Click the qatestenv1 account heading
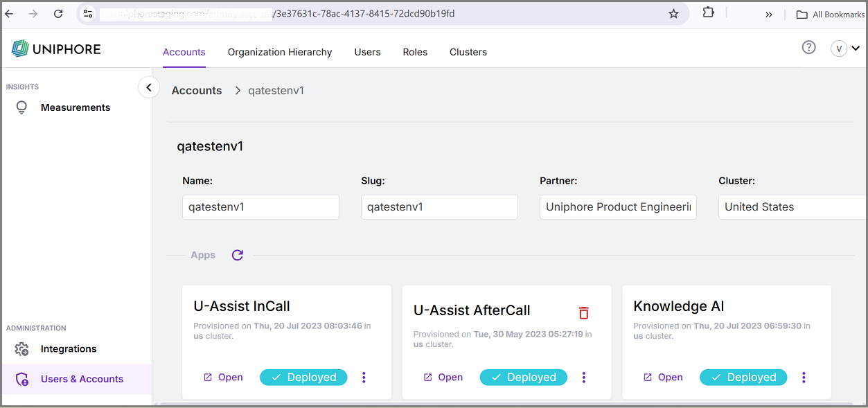Screen dimensions: 868x408 click(211, 147)
